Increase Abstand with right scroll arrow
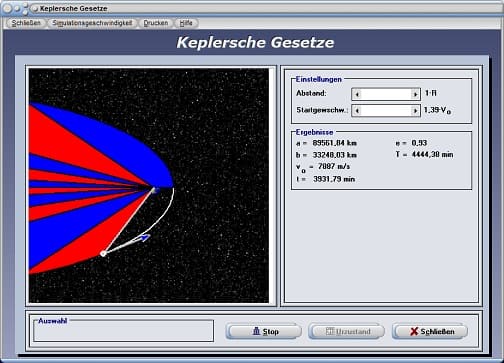 [415, 94]
